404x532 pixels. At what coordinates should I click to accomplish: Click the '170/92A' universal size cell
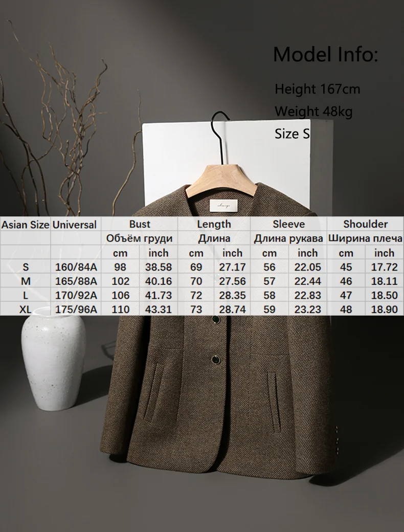click(x=76, y=296)
